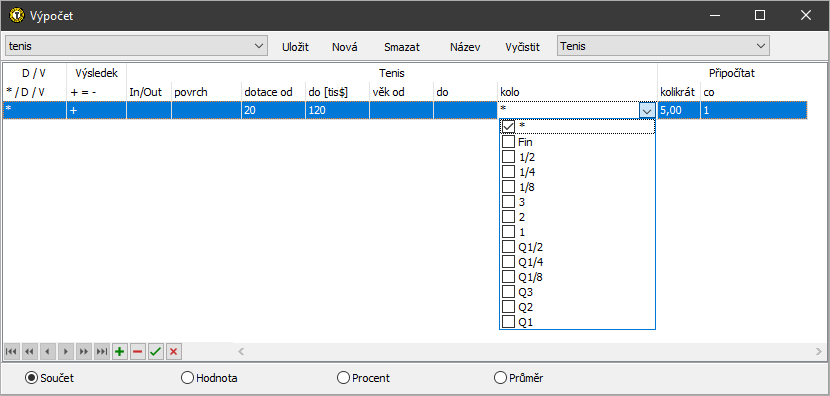Jump back a page of records
The width and height of the screenshot is (830, 396).
point(29,352)
